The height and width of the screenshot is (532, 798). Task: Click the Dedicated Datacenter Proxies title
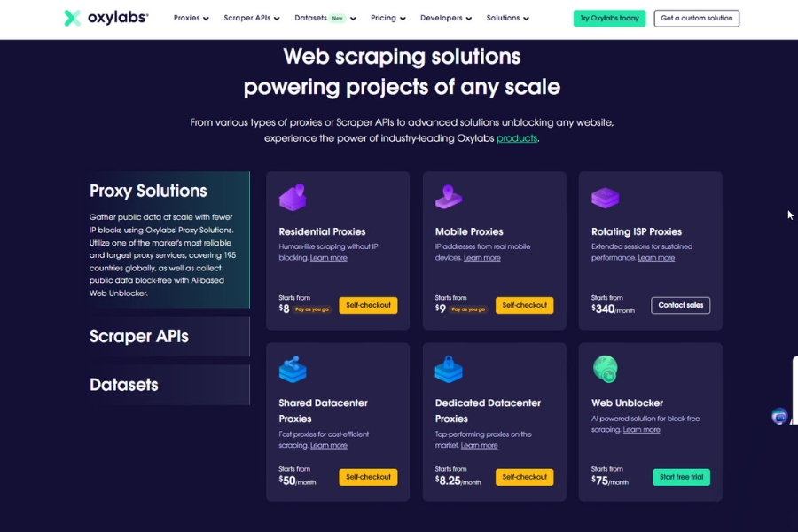click(488, 411)
